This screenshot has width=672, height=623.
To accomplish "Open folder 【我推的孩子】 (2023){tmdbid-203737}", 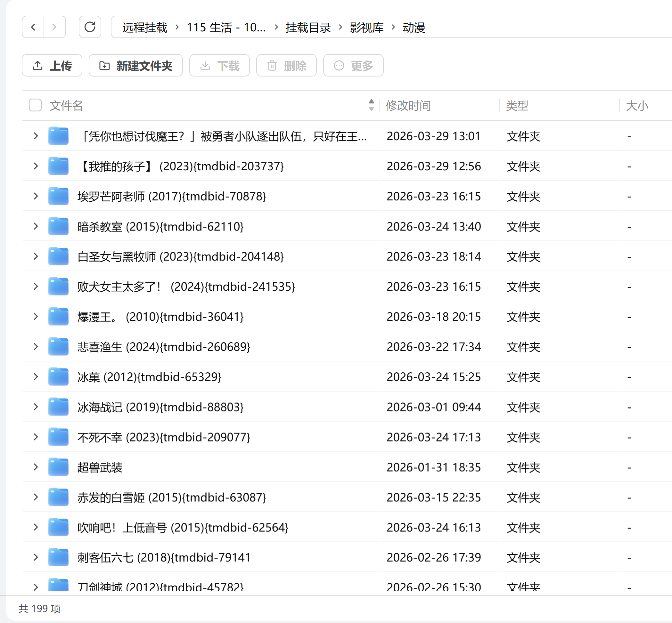I will [x=181, y=166].
